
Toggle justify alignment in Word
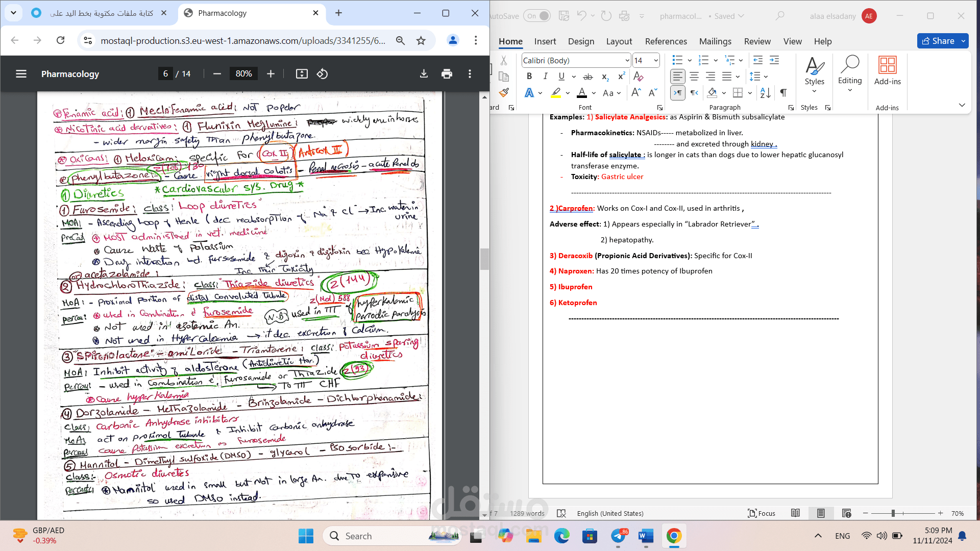point(727,77)
